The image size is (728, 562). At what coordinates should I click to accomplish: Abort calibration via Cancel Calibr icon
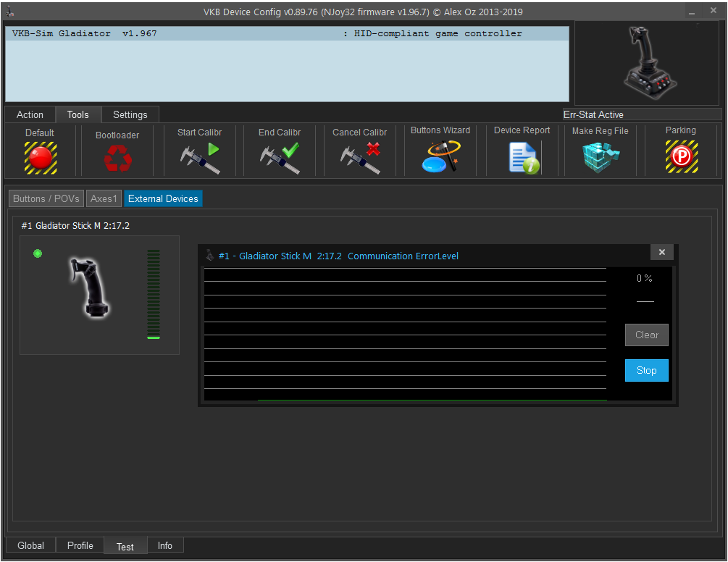tap(360, 157)
